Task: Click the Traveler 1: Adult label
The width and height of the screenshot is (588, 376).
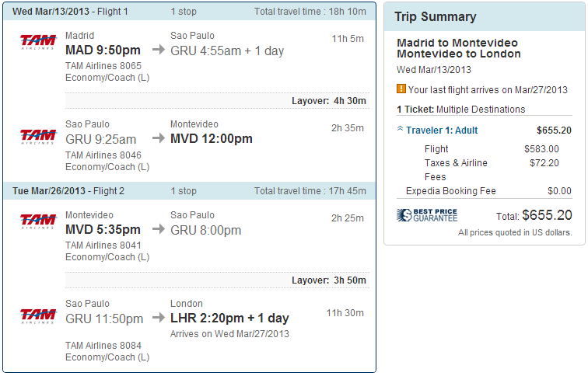Action: tap(442, 130)
